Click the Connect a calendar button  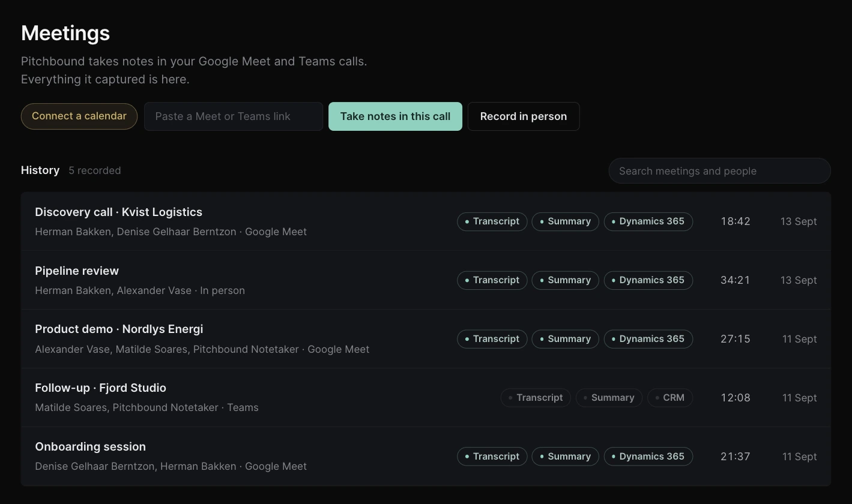pos(79,116)
